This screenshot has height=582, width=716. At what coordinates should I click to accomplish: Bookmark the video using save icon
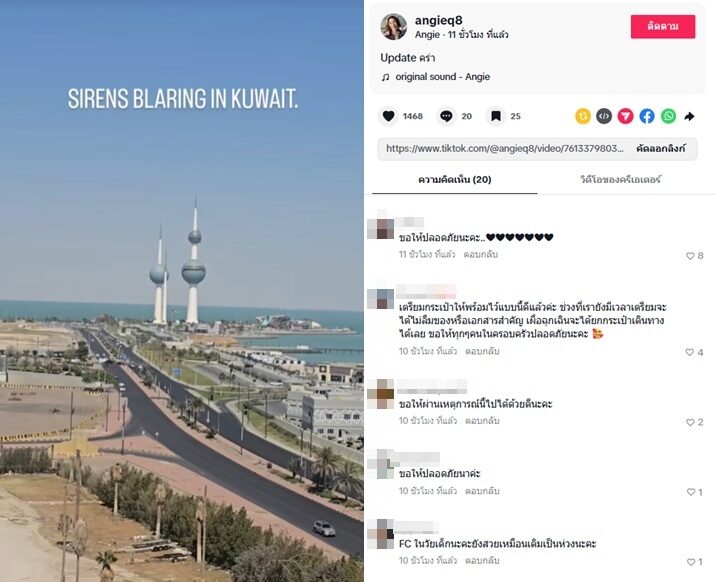click(495, 116)
